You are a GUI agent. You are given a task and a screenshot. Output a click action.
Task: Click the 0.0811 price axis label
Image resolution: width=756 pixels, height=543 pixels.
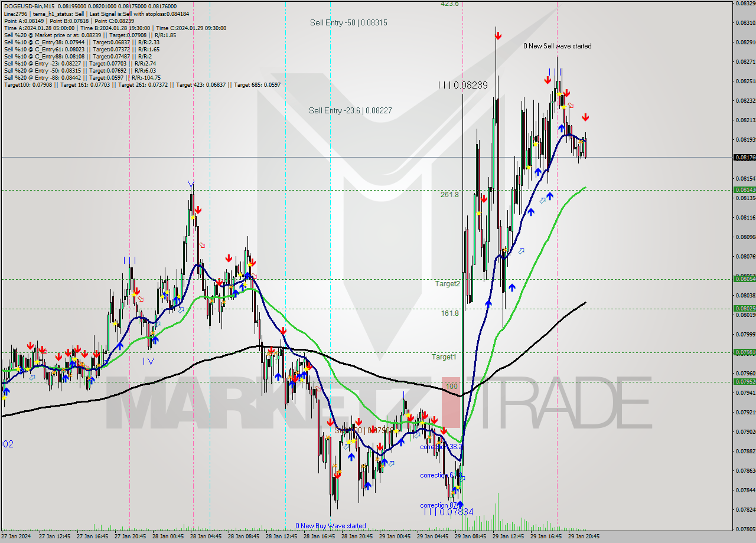pos(745,217)
